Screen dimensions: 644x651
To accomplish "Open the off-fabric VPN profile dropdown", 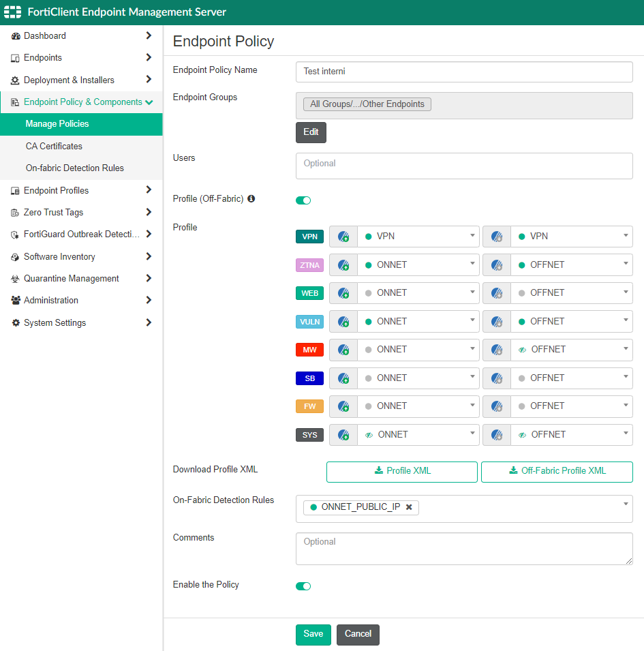I will click(x=572, y=237).
